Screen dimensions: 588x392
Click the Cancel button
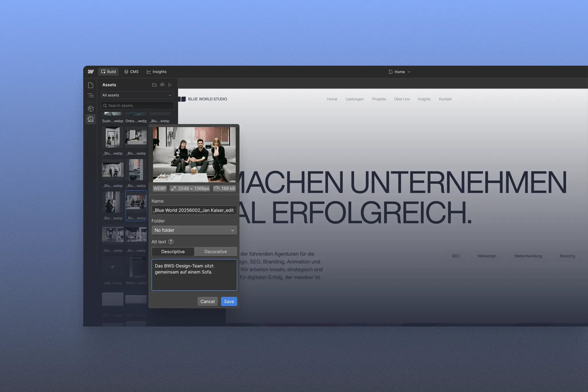point(207,301)
